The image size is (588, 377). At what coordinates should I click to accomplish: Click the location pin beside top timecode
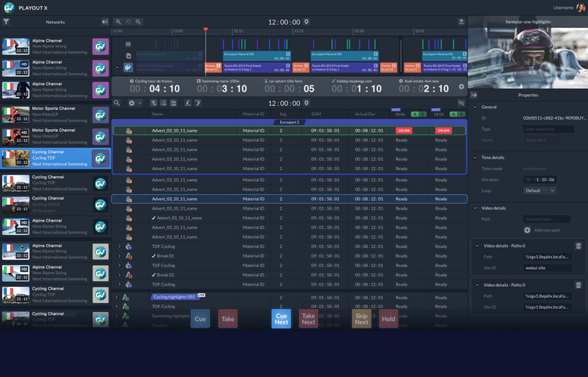pos(306,22)
